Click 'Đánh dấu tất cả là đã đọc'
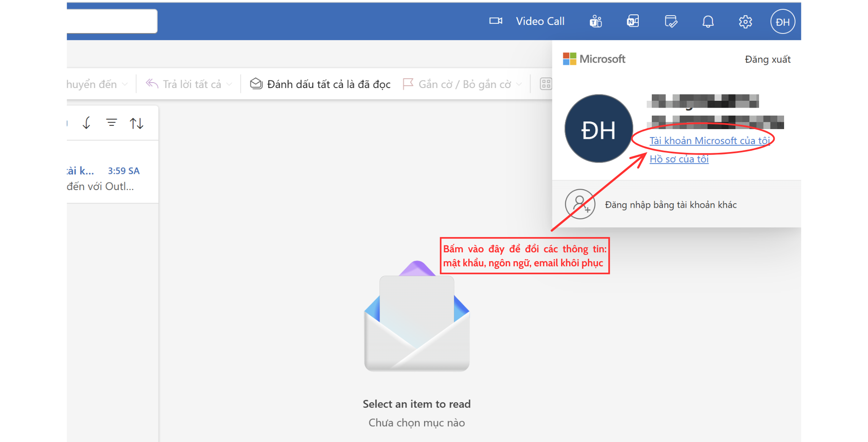This screenshot has width=868, height=442. (320, 84)
